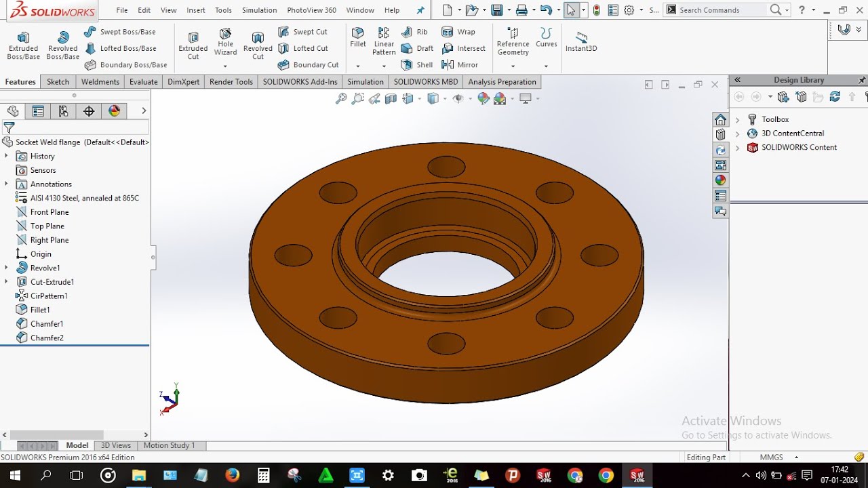Image resolution: width=868 pixels, height=488 pixels.
Task: Open the Linear Pattern dropdown arrow
Action: tap(384, 66)
